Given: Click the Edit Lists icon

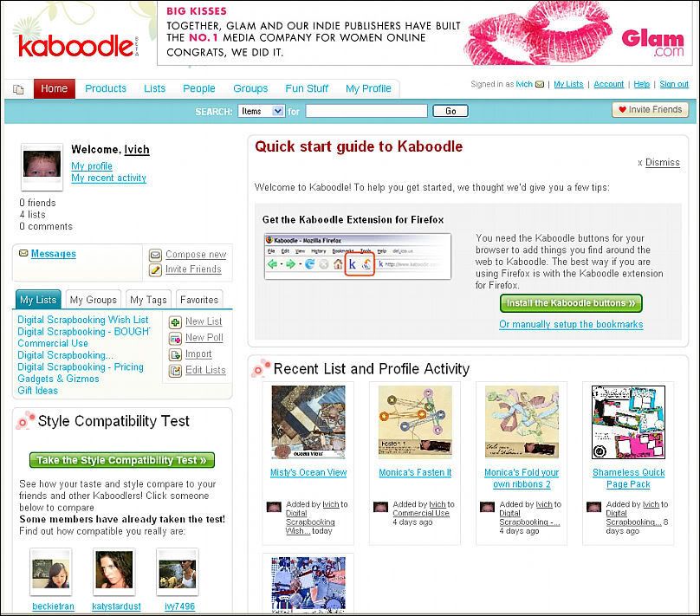Looking at the screenshot, I should (175, 371).
